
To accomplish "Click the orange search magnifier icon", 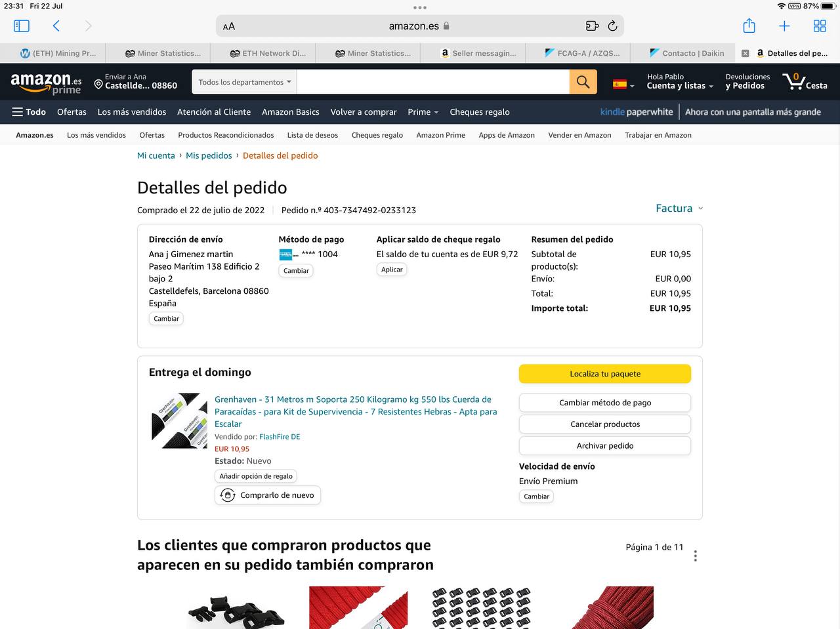I will click(x=583, y=82).
